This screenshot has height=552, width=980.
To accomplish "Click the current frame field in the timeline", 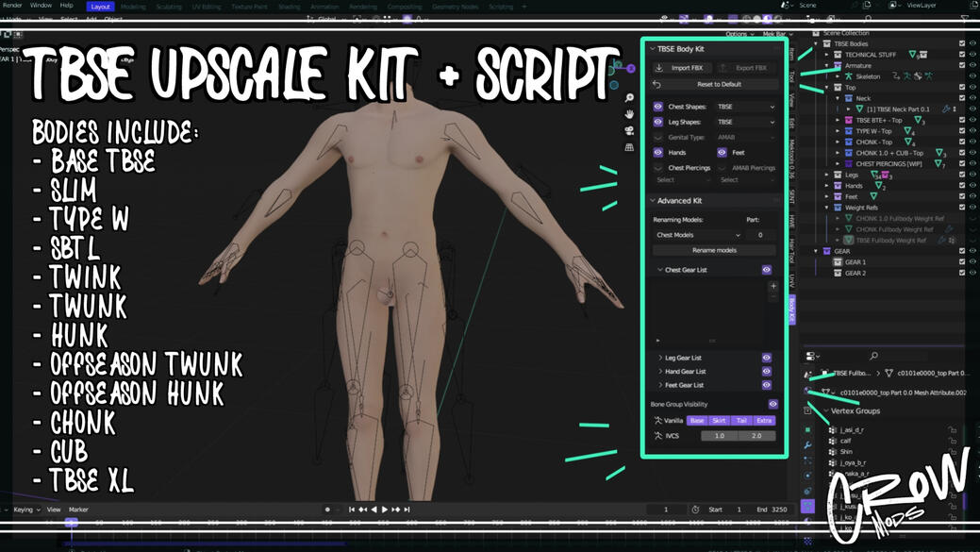I will [667, 509].
